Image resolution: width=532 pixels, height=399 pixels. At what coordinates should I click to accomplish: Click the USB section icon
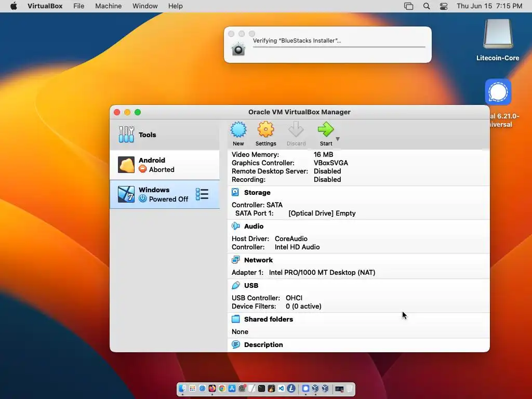tap(235, 285)
